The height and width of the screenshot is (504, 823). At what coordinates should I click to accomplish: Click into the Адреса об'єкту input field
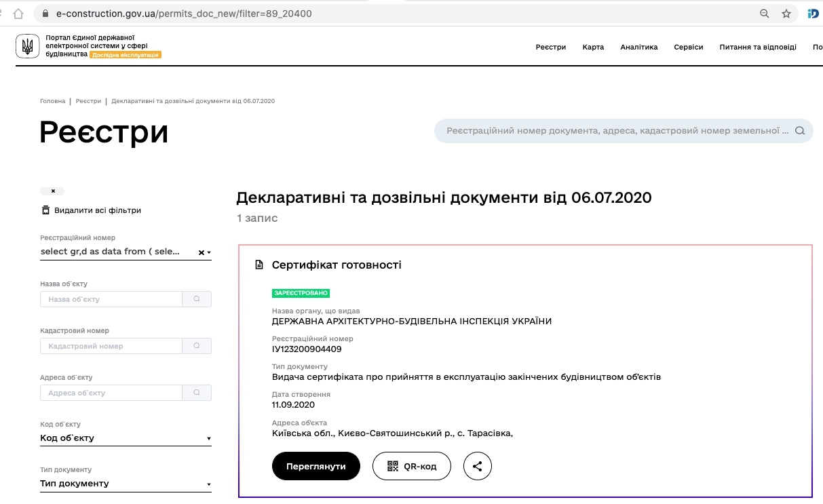(111, 393)
